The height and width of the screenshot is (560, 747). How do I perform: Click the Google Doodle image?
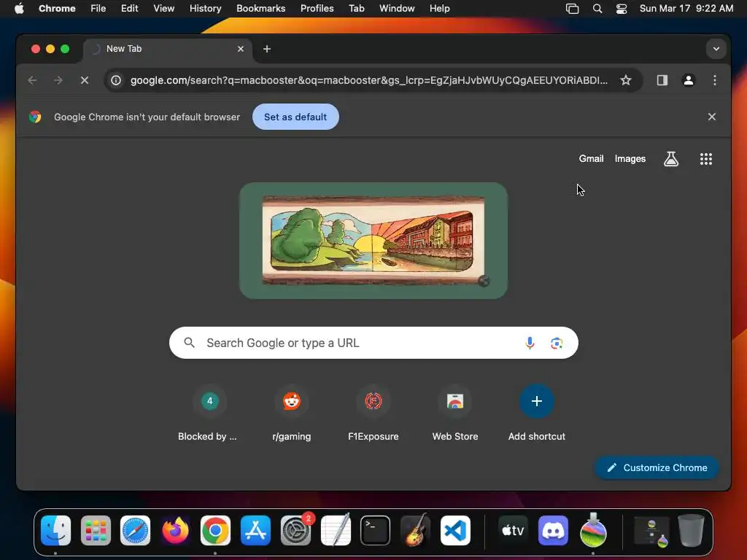[x=373, y=241]
